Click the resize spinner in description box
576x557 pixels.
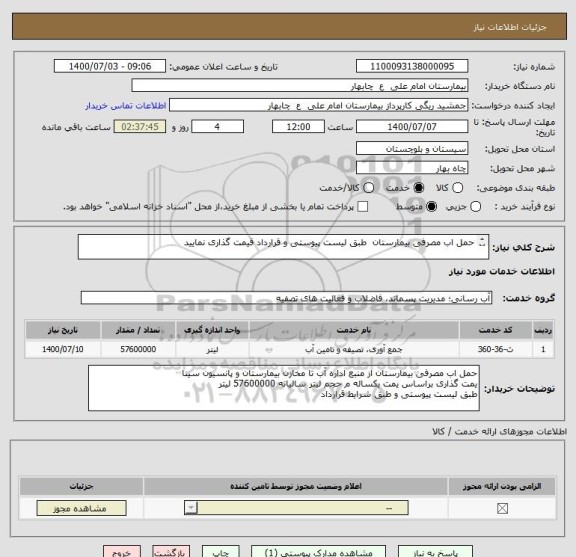[482, 243]
